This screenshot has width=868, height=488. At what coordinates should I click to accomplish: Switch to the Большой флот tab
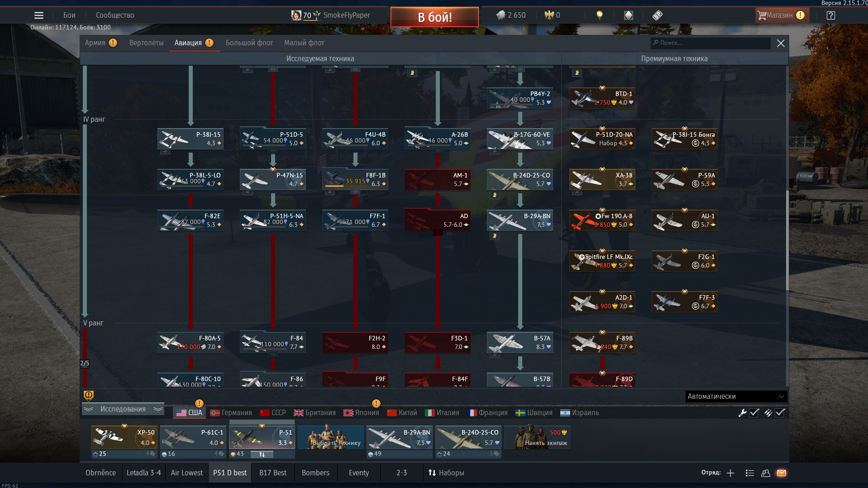(249, 43)
